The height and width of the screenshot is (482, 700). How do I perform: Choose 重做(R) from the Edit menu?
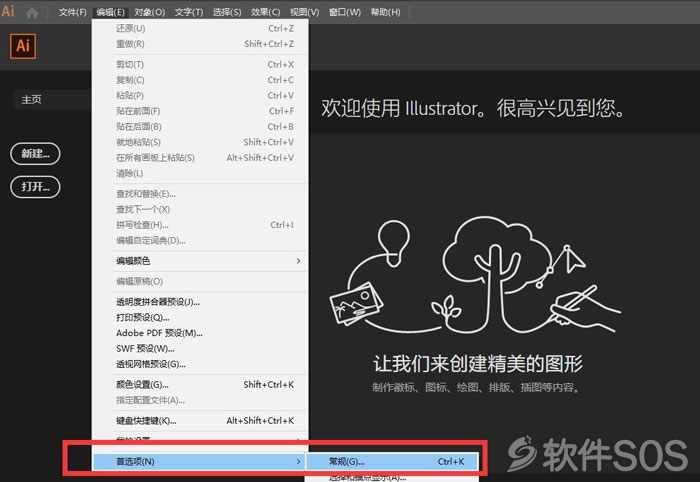click(200, 44)
